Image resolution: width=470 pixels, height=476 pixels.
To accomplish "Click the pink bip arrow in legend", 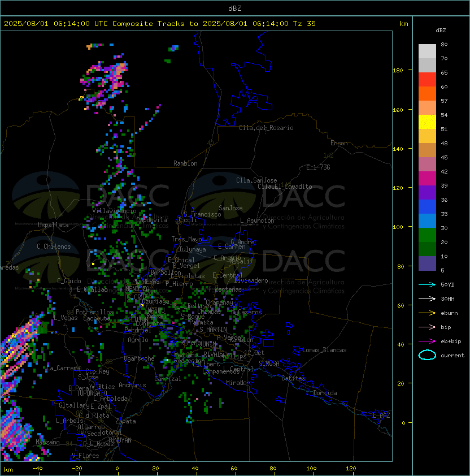I will click(x=427, y=327).
